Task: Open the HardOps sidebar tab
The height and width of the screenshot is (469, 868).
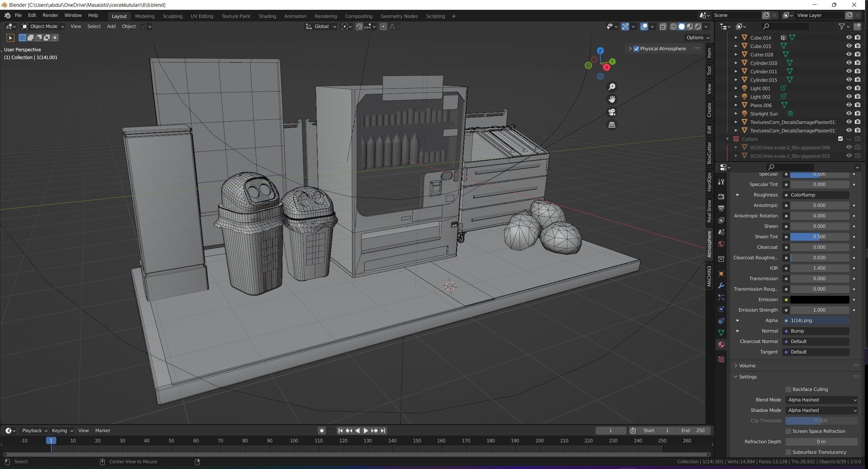Action: (709, 182)
